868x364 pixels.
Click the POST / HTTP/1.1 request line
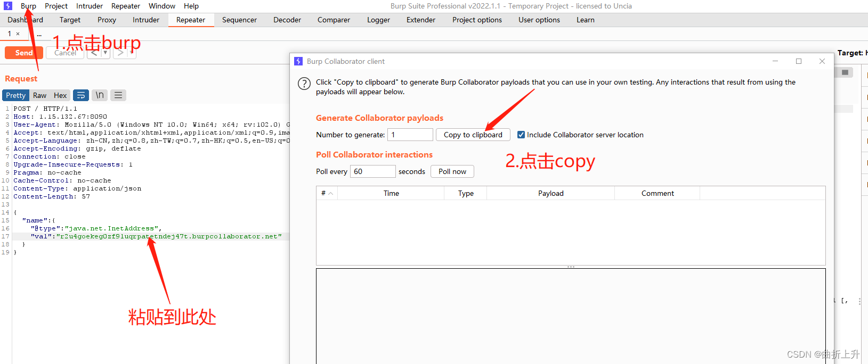[45, 109]
